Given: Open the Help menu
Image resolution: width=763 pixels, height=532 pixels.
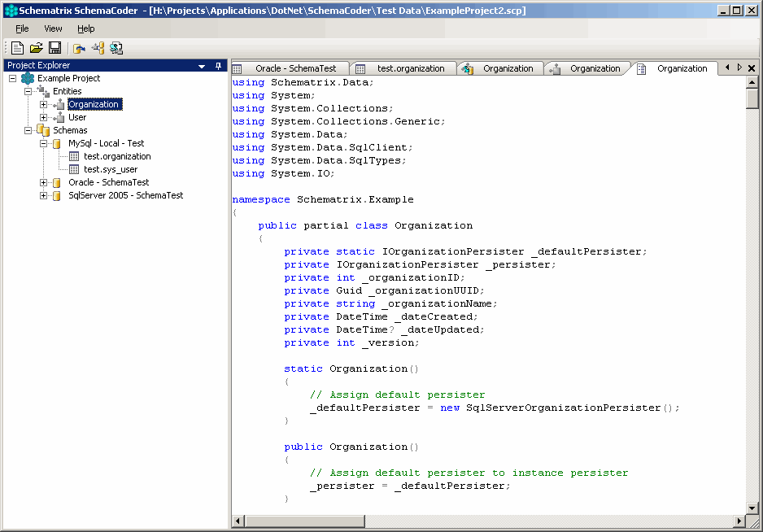Looking at the screenshot, I should coord(86,28).
